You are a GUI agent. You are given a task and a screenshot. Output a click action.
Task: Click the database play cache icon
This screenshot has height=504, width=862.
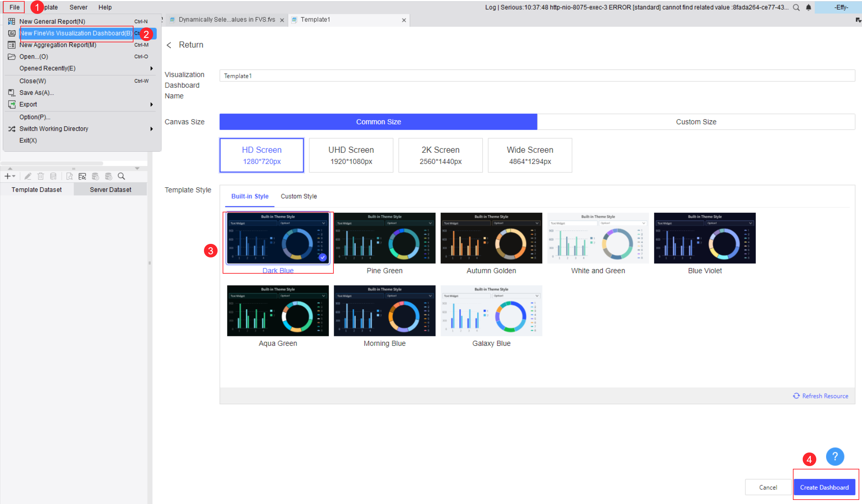click(x=95, y=176)
